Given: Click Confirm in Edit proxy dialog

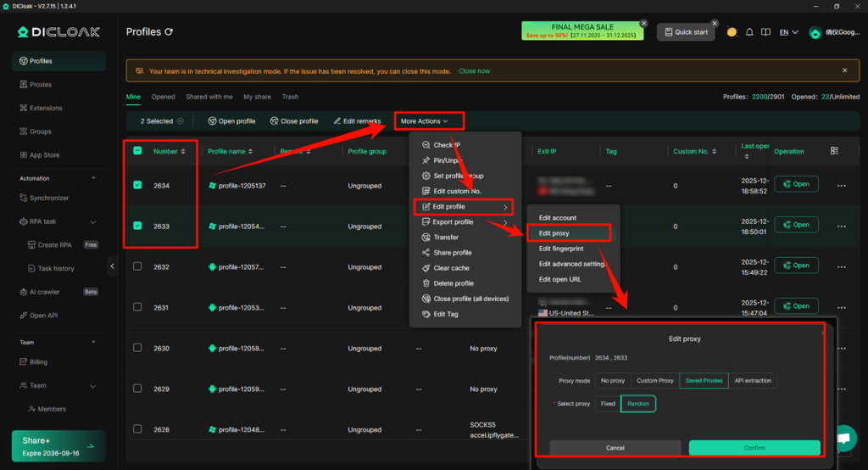Looking at the screenshot, I should point(754,448).
